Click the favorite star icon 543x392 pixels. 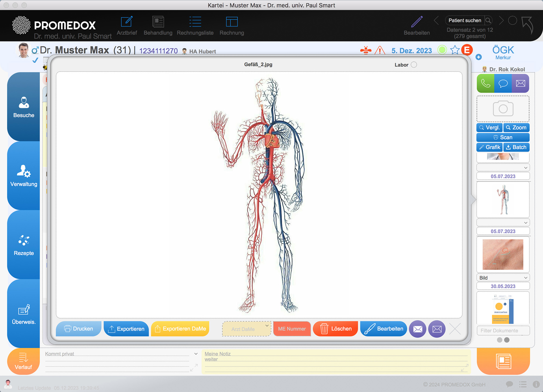click(x=455, y=50)
